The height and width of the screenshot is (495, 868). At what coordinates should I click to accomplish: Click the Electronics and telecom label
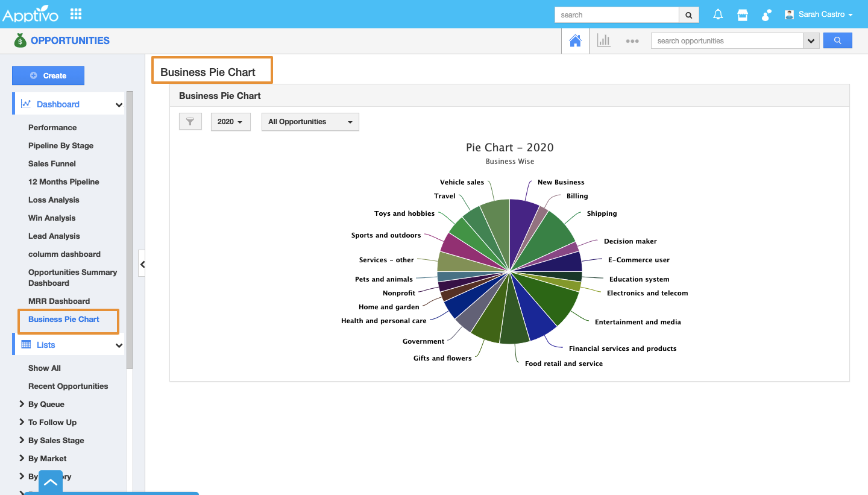click(x=647, y=293)
